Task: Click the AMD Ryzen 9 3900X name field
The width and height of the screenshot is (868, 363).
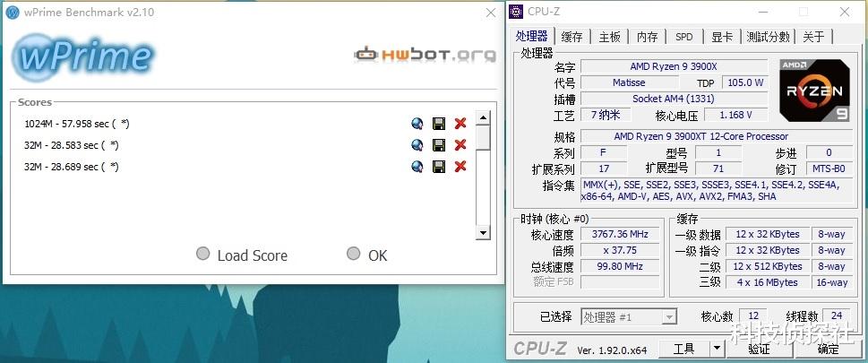Action: [x=674, y=66]
